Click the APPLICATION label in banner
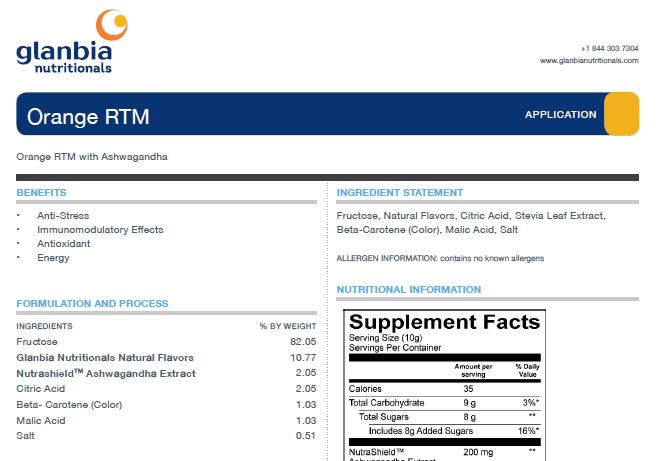The image size is (663, 461). point(561,115)
